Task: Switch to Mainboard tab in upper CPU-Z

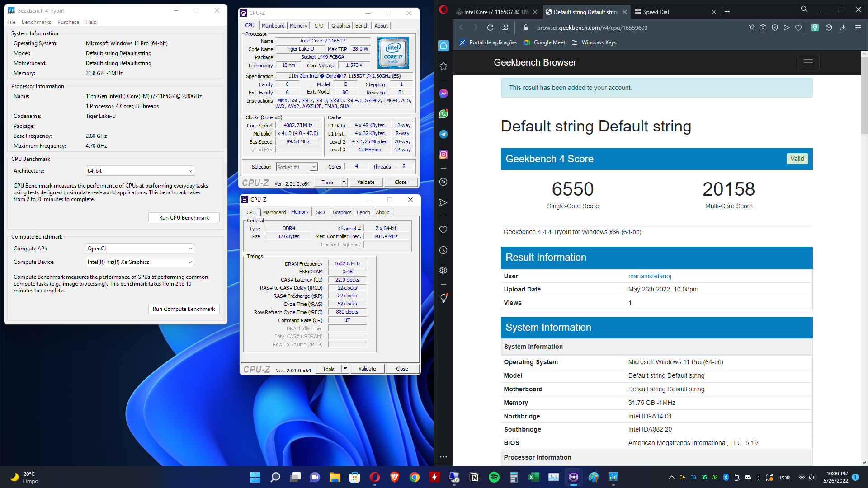Action: 273,26
